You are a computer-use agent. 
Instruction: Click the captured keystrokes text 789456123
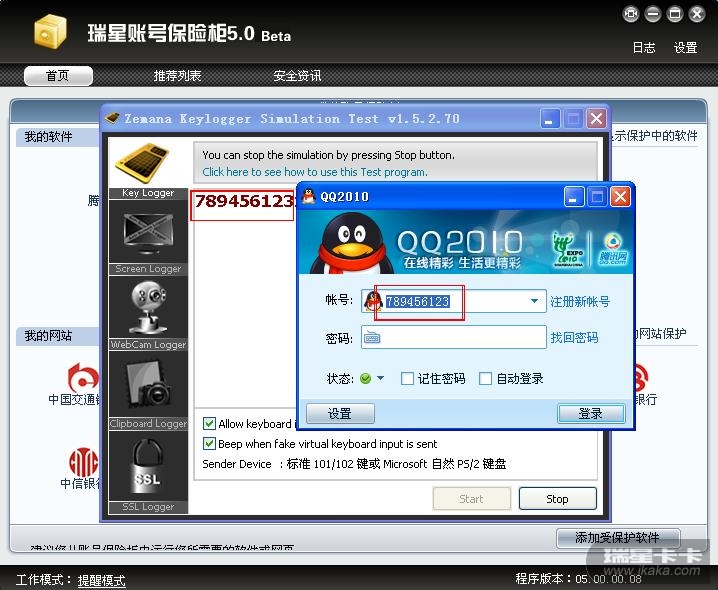click(x=245, y=201)
